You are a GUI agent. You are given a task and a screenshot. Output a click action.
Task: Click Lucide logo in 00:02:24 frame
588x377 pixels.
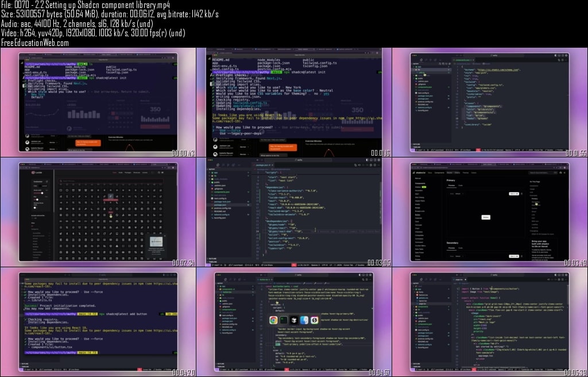click(x=36, y=172)
